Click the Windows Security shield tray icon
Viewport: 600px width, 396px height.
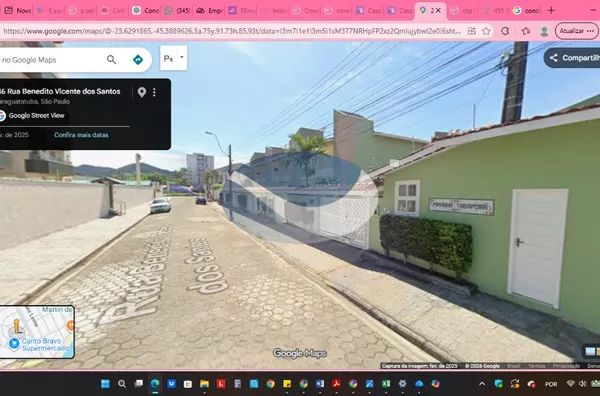tap(499, 384)
